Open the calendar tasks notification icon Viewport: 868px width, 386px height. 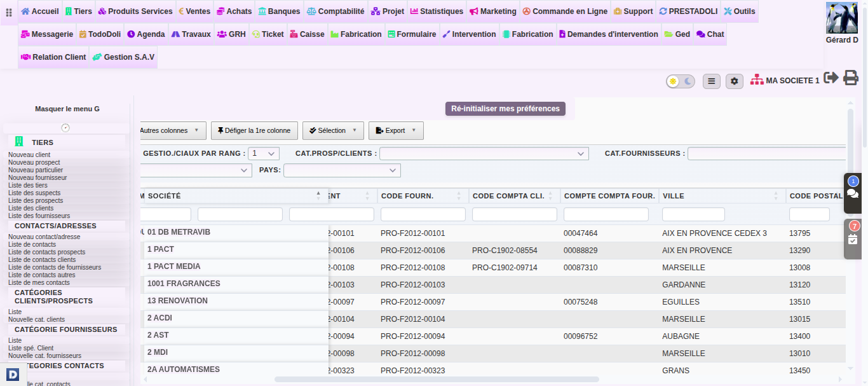pos(853,239)
